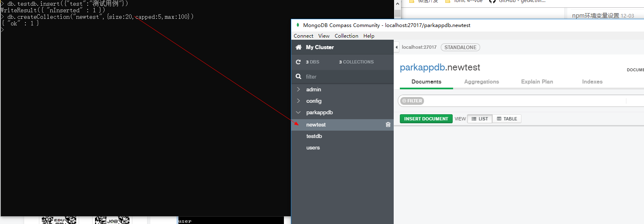Expand the admin database
Image resolution: width=644 pixels, height=224 pixels.
[298, 89]
